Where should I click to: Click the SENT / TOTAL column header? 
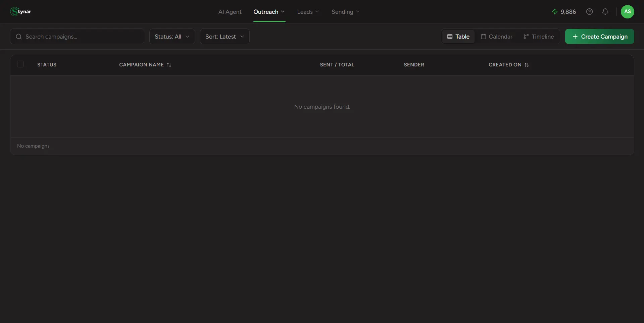coord(337,65)
